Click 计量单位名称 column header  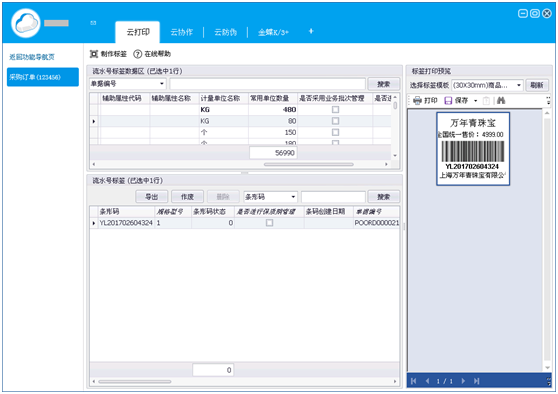(224, 98)
